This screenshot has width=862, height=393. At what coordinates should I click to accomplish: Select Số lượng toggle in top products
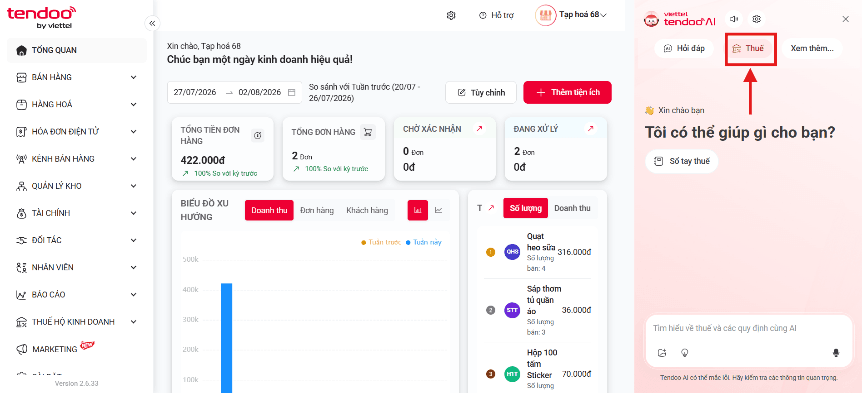pyautogui.click(x=526, y=208)
